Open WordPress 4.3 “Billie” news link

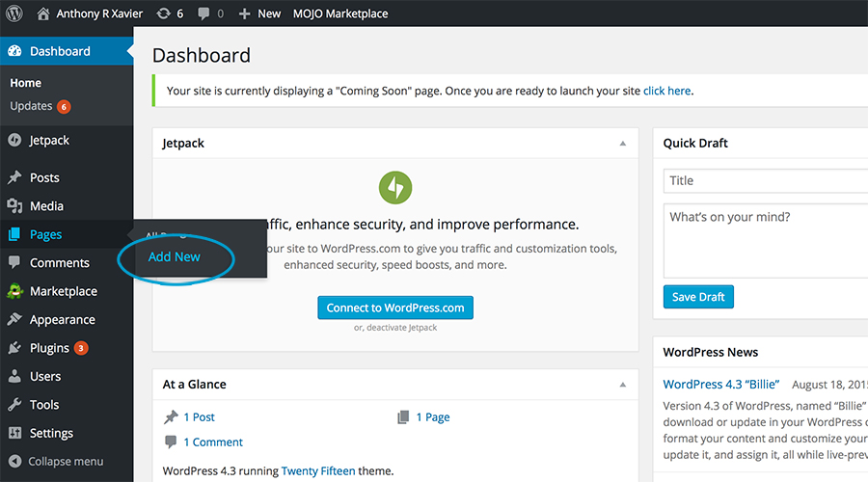721,384
